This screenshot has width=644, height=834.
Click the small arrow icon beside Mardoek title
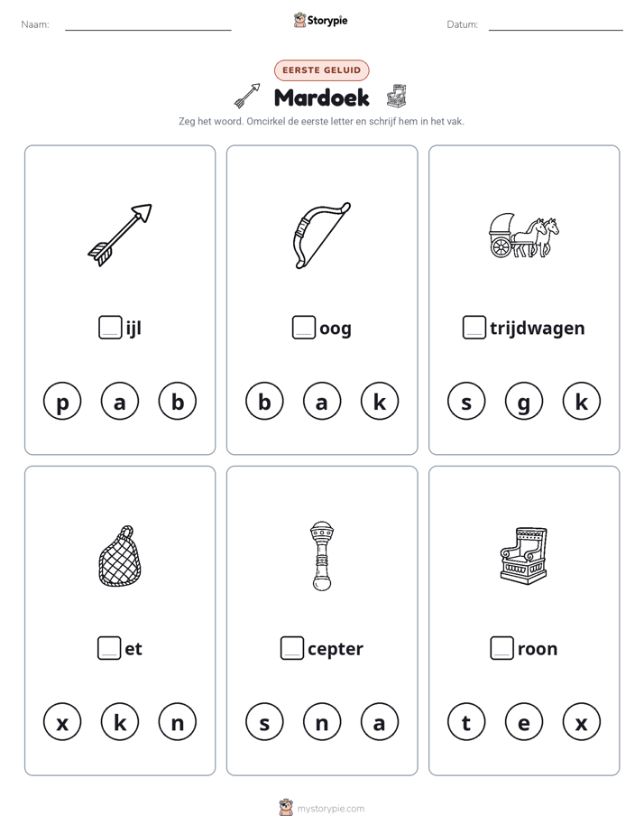click(x=247, y=96)
